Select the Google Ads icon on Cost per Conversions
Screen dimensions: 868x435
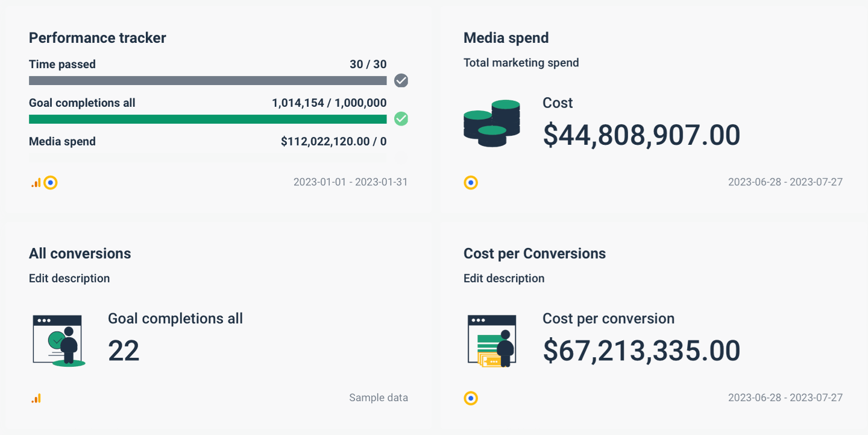pyautogui.click(x=471, y=398)
